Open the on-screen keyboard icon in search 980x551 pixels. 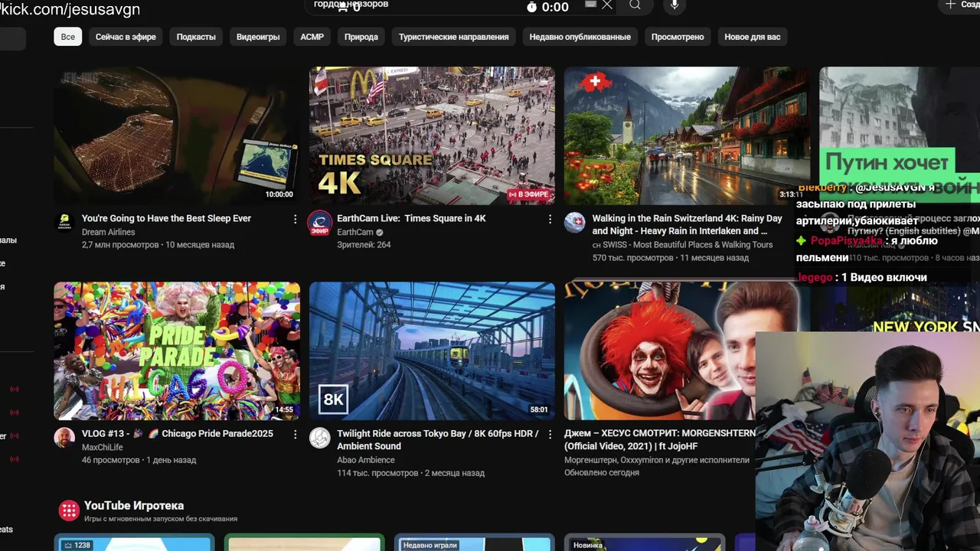click(x=590, y=4)
